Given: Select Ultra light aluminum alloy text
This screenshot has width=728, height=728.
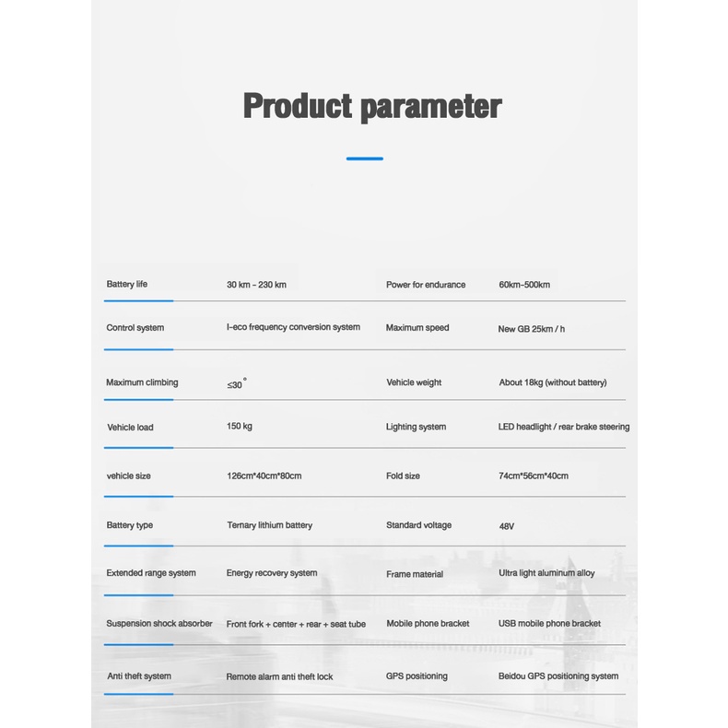Looking at the screenshot, I should [x=546, y=573].
